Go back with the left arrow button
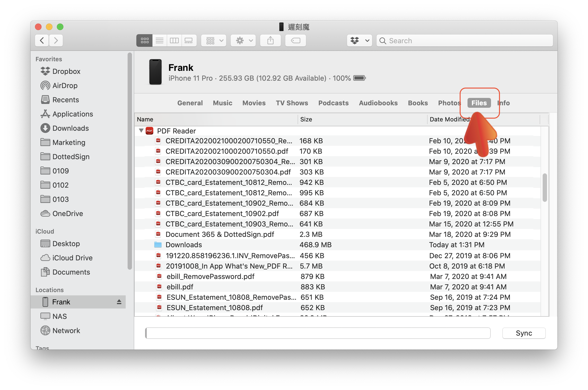Screen dimensions: 588x390 [42, 41]
